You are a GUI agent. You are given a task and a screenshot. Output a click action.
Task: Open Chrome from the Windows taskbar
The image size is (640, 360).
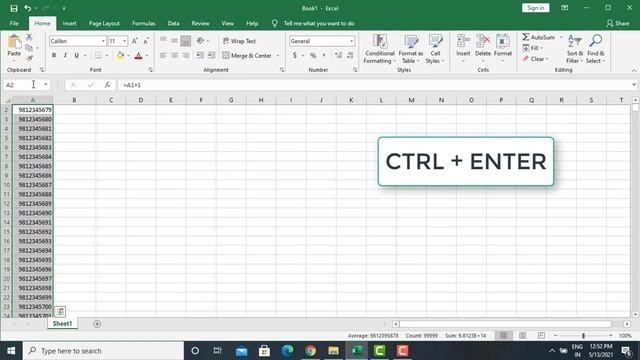[x=311, y=351]
